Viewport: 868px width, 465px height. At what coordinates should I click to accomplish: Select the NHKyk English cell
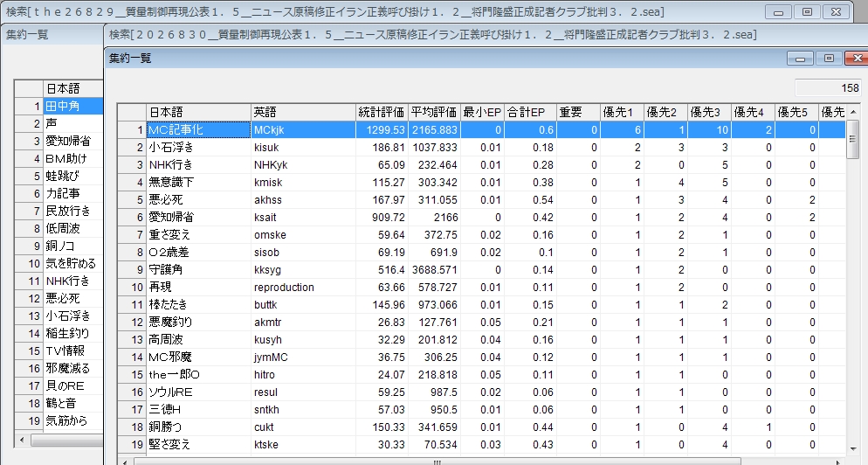(303, 164)
